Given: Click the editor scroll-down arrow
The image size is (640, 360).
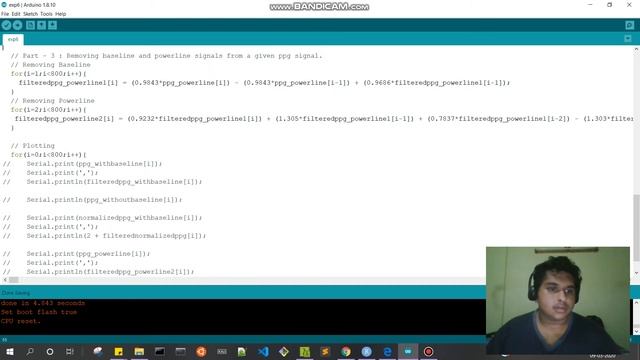Looking at the screenshot, I should pyautogui.click(x=636, y=273).
